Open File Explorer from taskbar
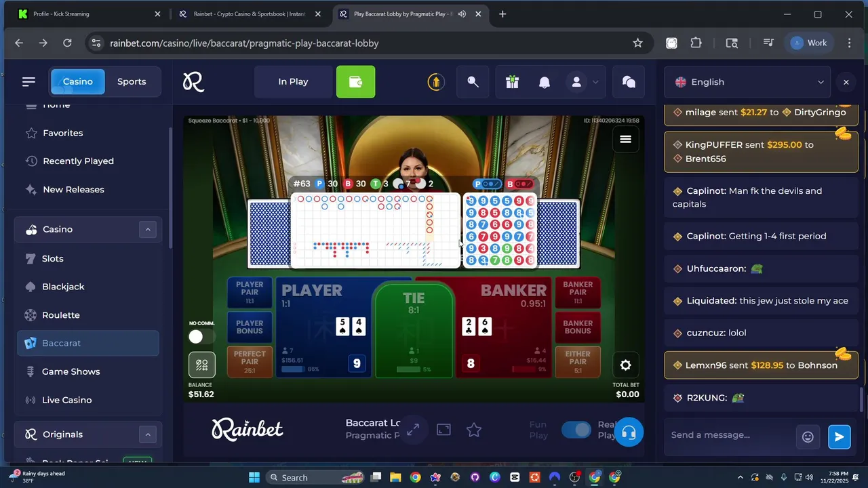 point(395,478)
